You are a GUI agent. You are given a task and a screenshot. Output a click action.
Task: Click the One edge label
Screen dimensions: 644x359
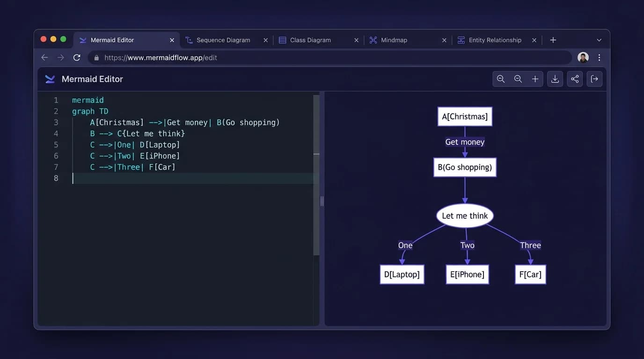405,245
